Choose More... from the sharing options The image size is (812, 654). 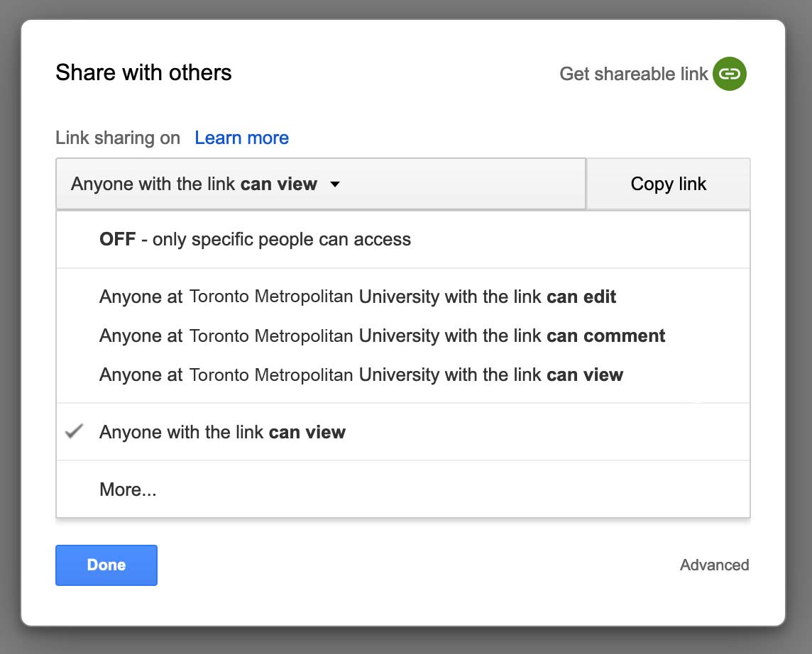128,489
